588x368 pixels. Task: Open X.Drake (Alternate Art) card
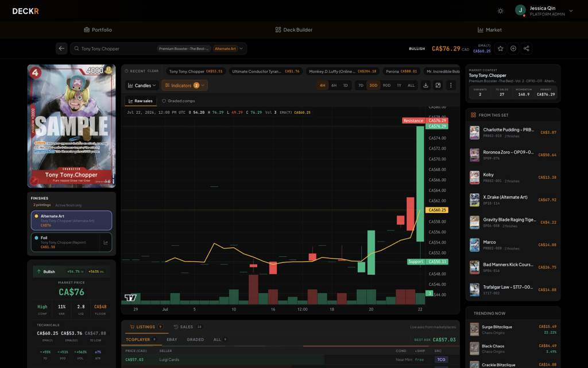[x=513, y=200]
